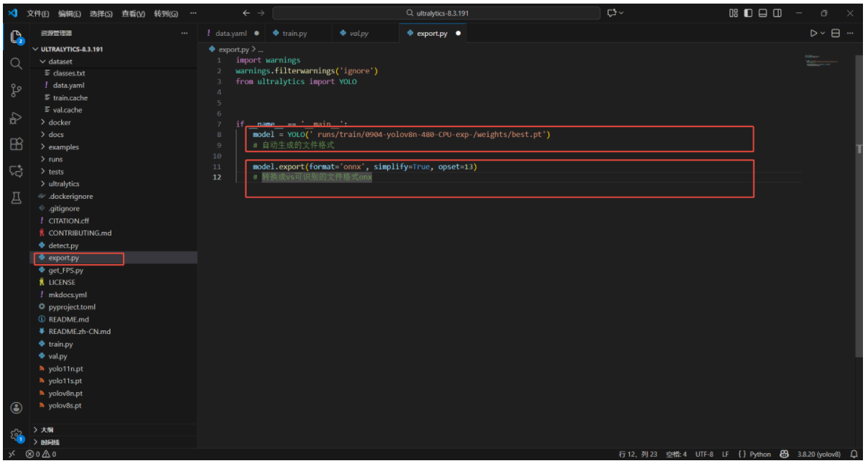Click the line and column indicator 行 12, 列 23
This screenshot has height=466, width=868.
tap(637, 454)
